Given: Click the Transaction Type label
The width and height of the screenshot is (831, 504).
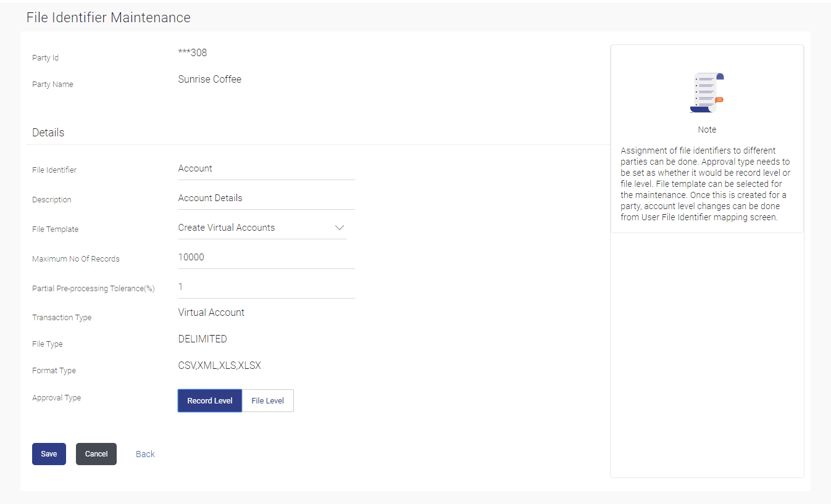Looking at the screenshot, I should (62, 318).
